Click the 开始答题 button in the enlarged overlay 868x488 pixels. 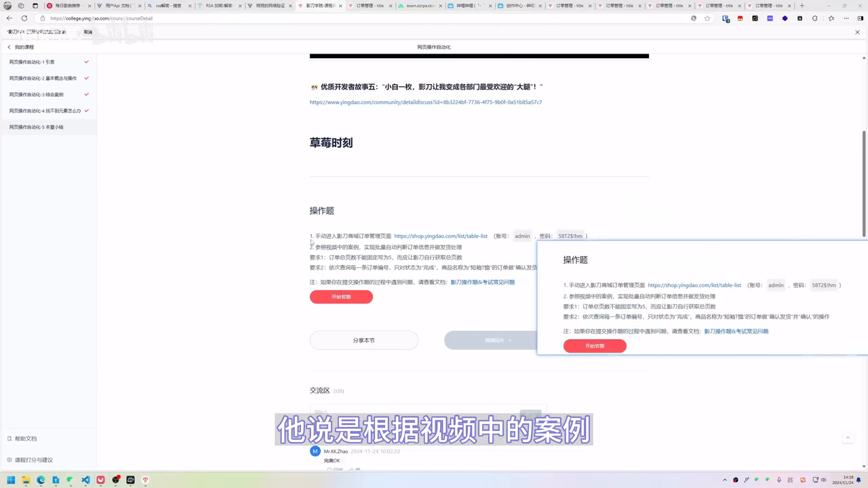[595, 346]
